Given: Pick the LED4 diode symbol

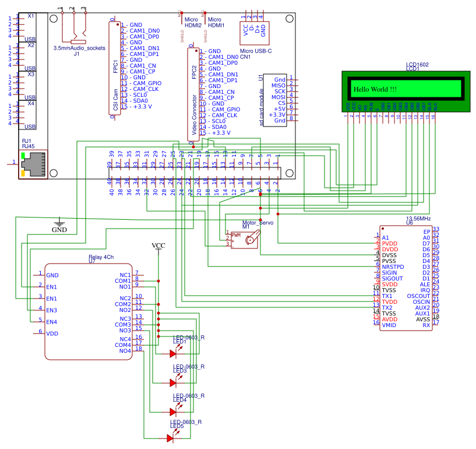Looking at the screenshot, I should pos(173,411).
